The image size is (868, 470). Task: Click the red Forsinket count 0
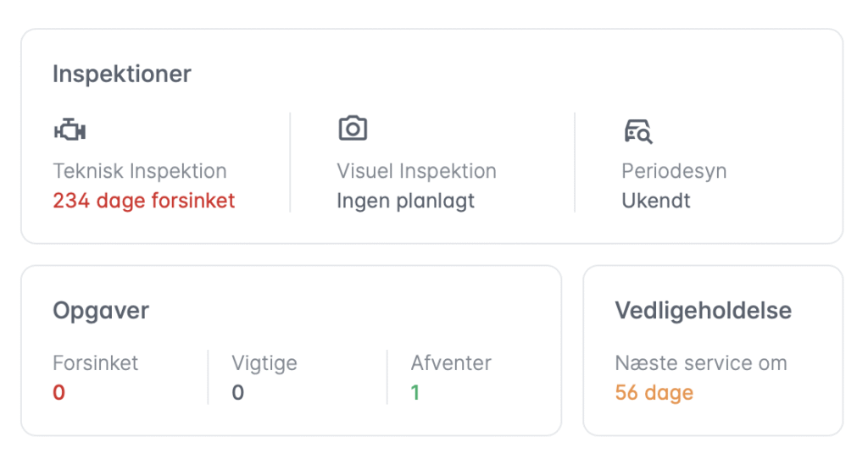click(58, 393)
